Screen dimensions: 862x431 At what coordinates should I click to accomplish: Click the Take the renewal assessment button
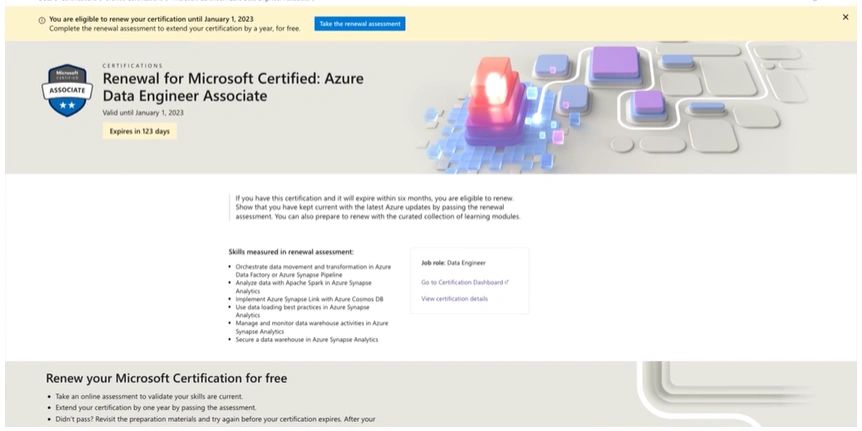click(x=360, y=23)
